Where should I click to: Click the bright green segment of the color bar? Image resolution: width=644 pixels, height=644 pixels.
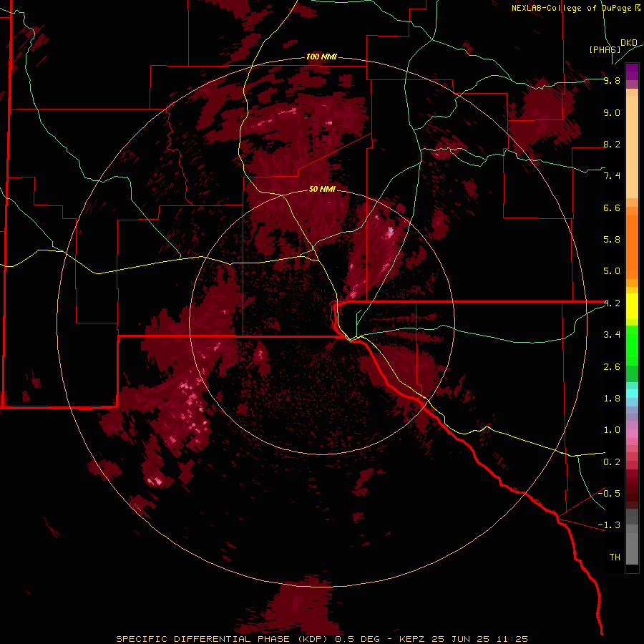pos(632,345)
